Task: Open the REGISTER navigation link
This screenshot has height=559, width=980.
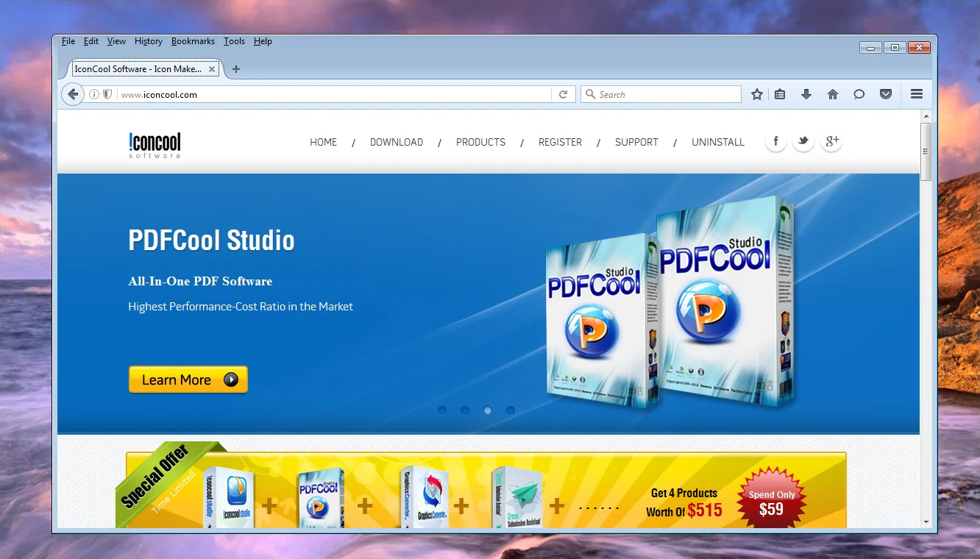Action: click(x=560, y=142)
